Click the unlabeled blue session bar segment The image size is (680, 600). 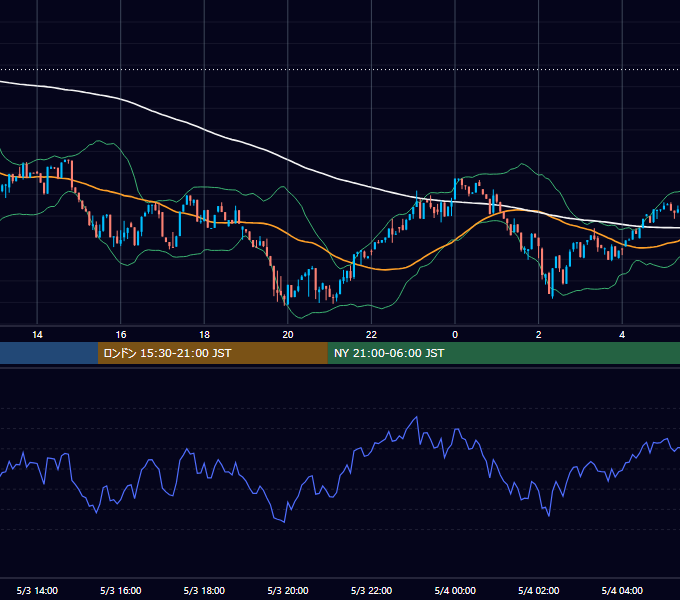point(49,353)
